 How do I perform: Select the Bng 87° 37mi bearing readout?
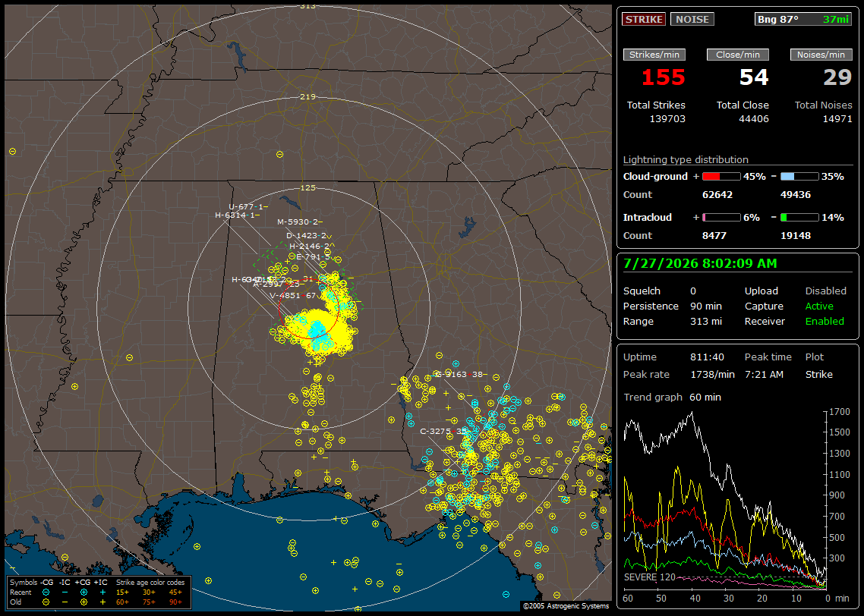803,19
